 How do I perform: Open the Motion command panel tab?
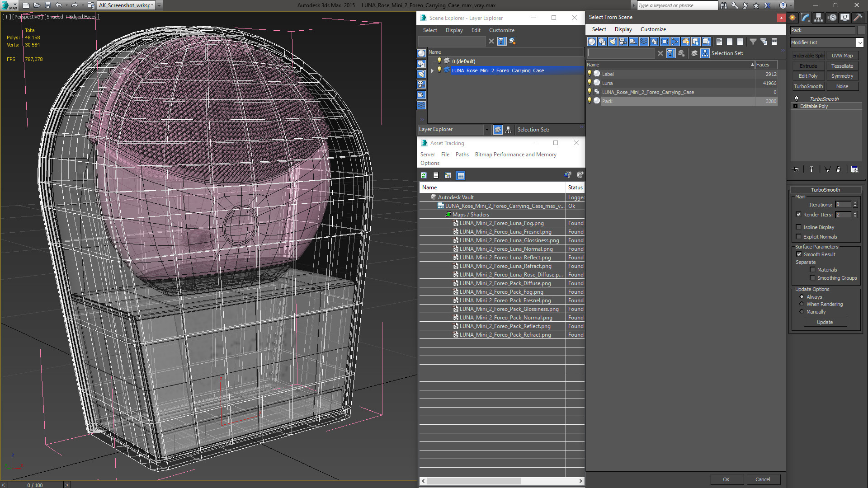(832, 18)
